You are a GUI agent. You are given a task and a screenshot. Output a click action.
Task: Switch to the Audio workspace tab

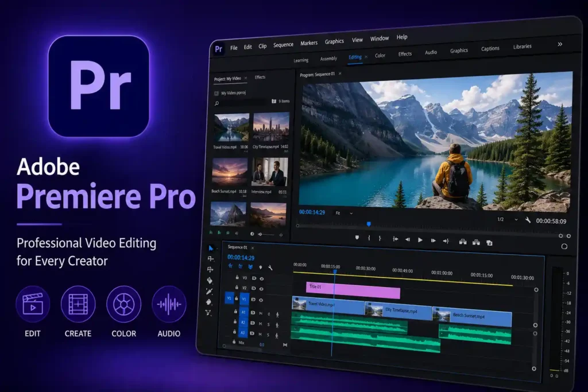(x=431, y=52)
